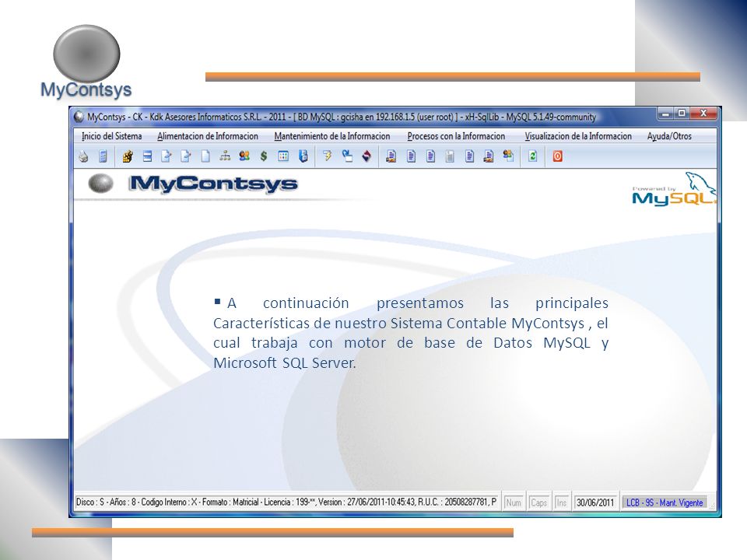Click the gold blocks toolbar icon

pos(127,156)
